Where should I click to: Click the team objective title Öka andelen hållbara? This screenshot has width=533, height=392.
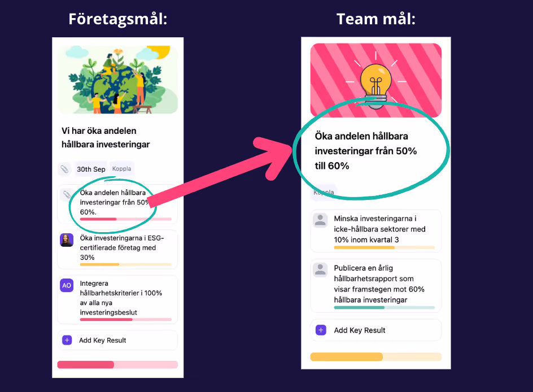pos(366,151)
